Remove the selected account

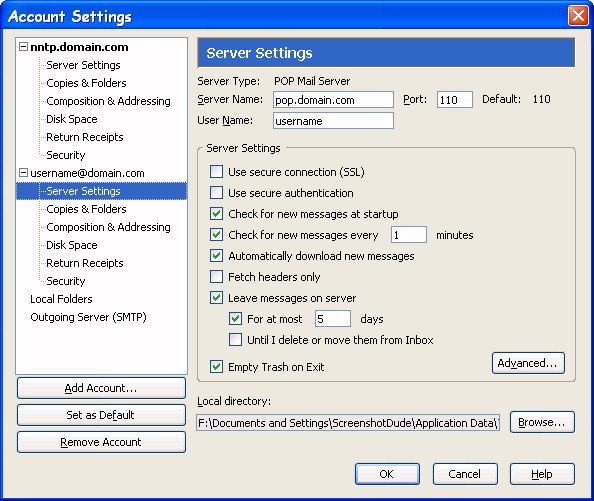point(101,442)
